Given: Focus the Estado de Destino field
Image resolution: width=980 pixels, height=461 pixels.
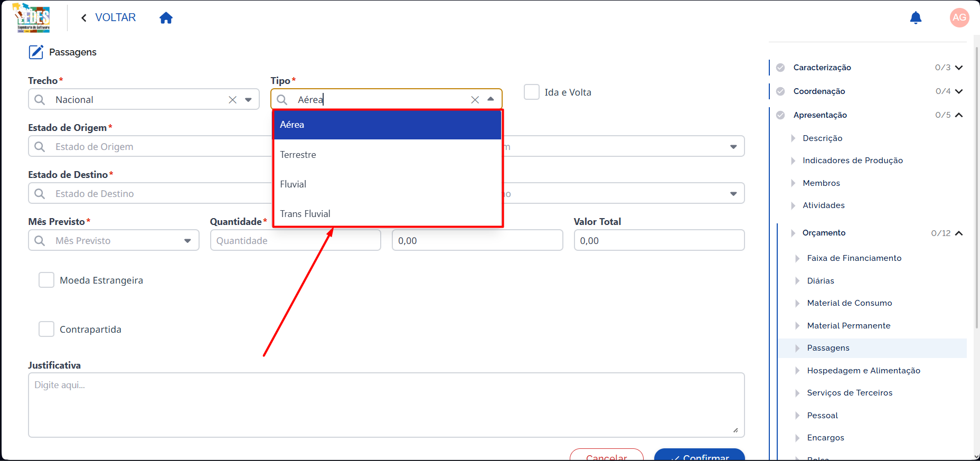Looking at the screenshot, I should pyautogui.click(x=150, y=193).
